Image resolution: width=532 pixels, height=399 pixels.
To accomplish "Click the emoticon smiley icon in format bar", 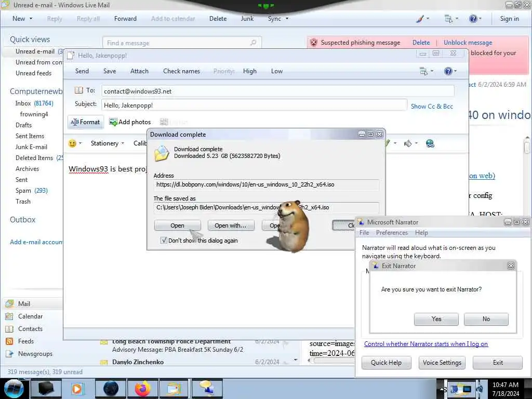I will tap(72, 143).
